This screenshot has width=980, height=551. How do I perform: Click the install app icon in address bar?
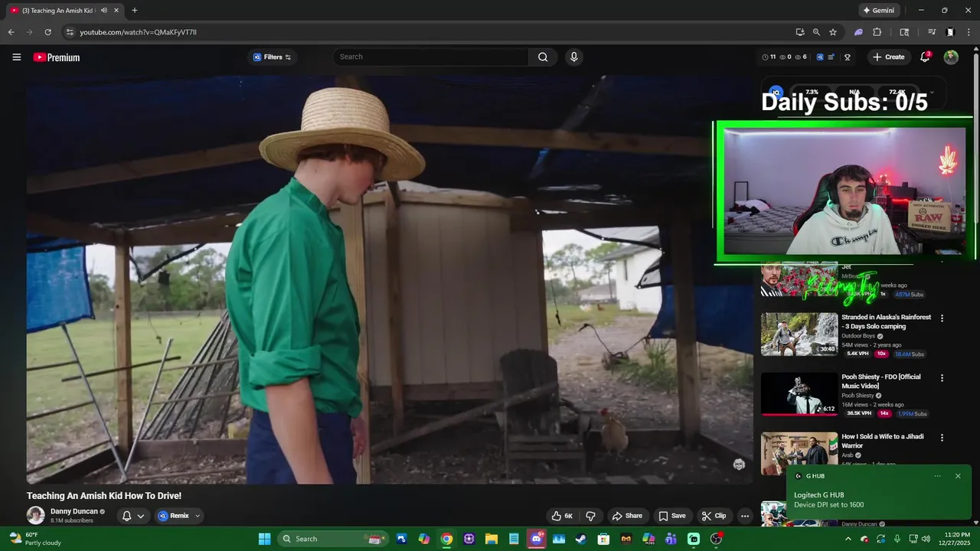pyautogui.click(x=800, y=32)
